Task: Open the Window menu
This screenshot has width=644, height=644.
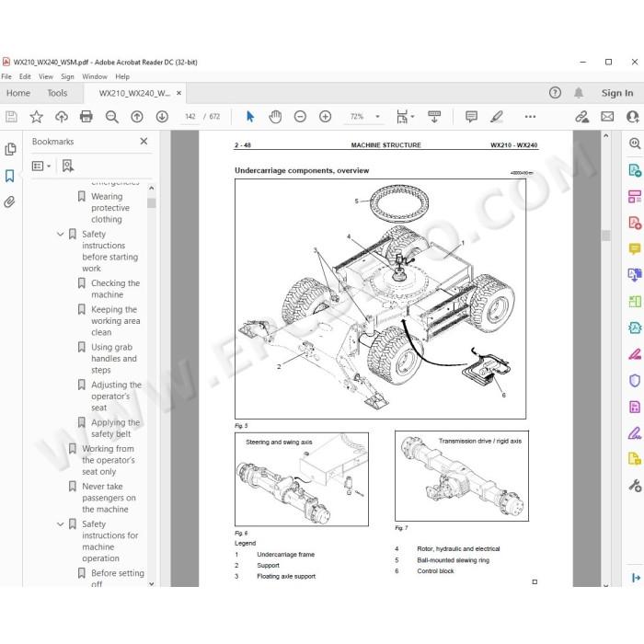Action: tap(95, 76)
